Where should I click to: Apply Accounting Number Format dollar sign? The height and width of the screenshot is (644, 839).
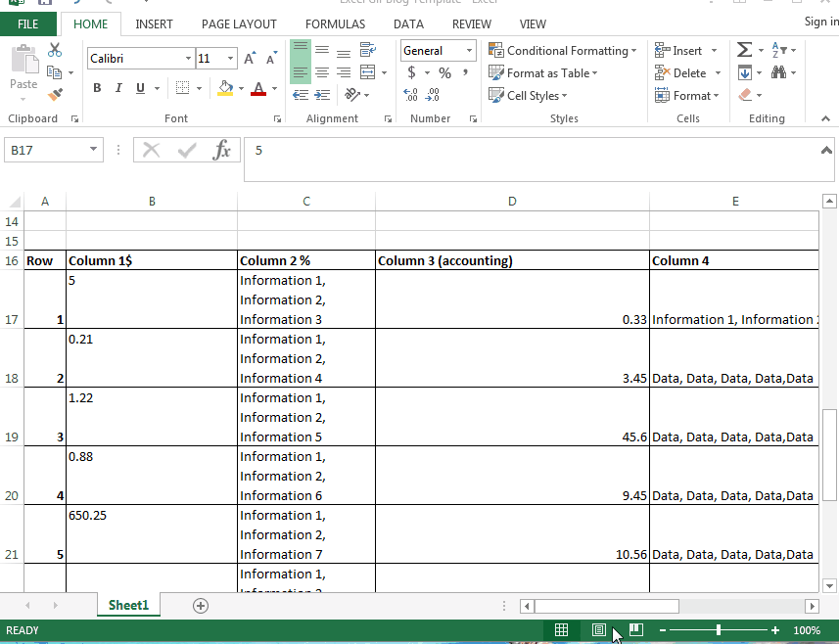411,72
